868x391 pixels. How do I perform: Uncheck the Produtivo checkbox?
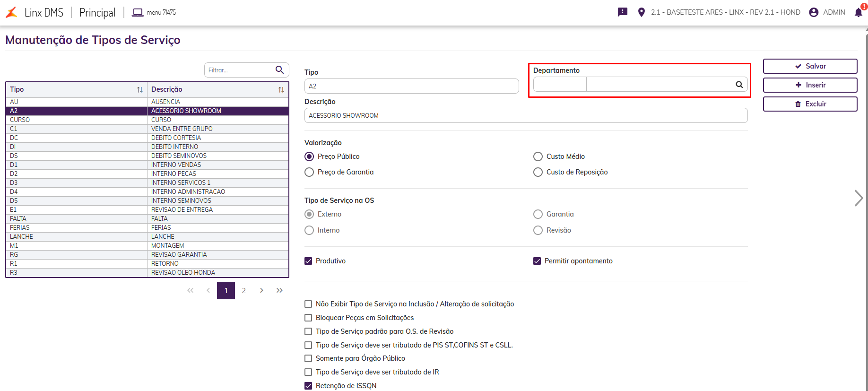click(x=309, y=261)
